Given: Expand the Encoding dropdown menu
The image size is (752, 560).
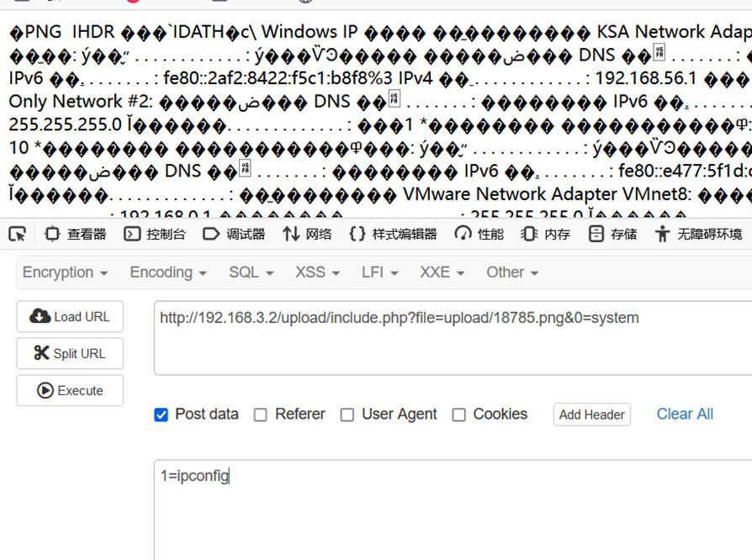Looking at the screenshot, I should click(x=168, y=272).
